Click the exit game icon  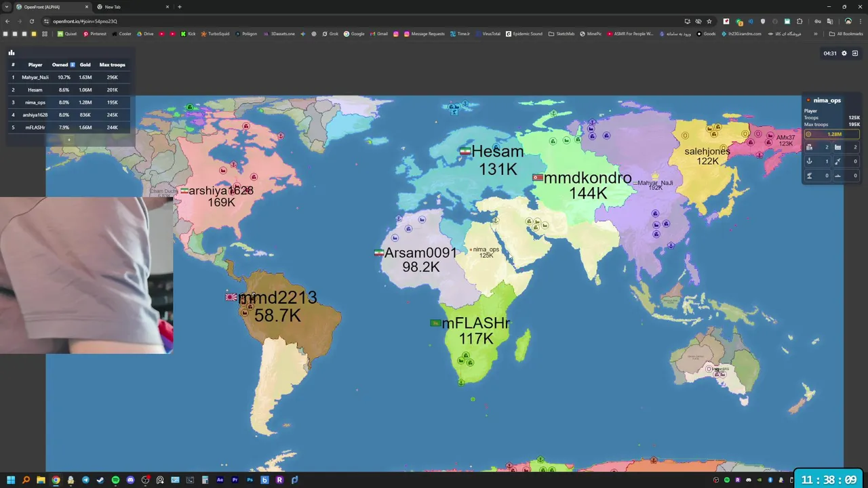(855, 54)
